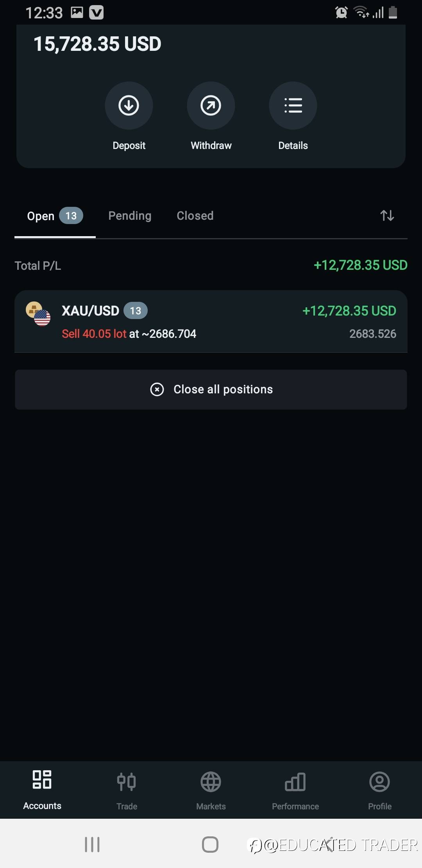This screenshot has width=422, height=868.
Task: Tap the XAU/USD position count badge
Action: click(x=135, y=311)
